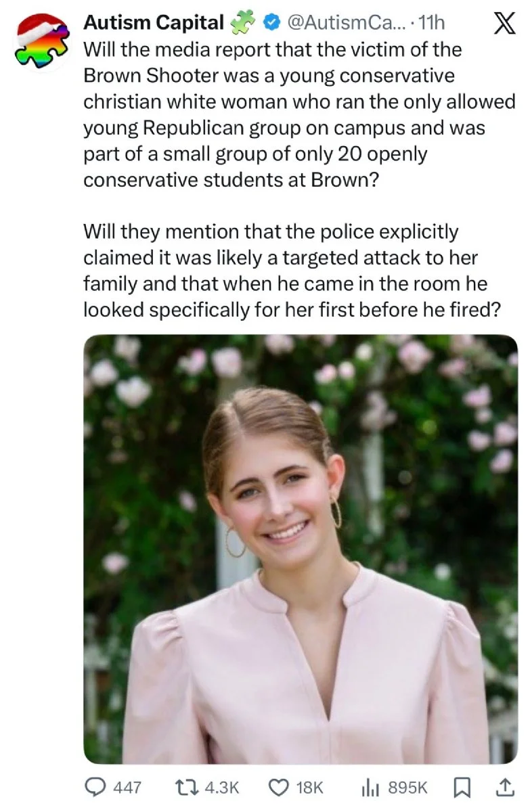Click the Autism Capital display name

coord(153,23)
